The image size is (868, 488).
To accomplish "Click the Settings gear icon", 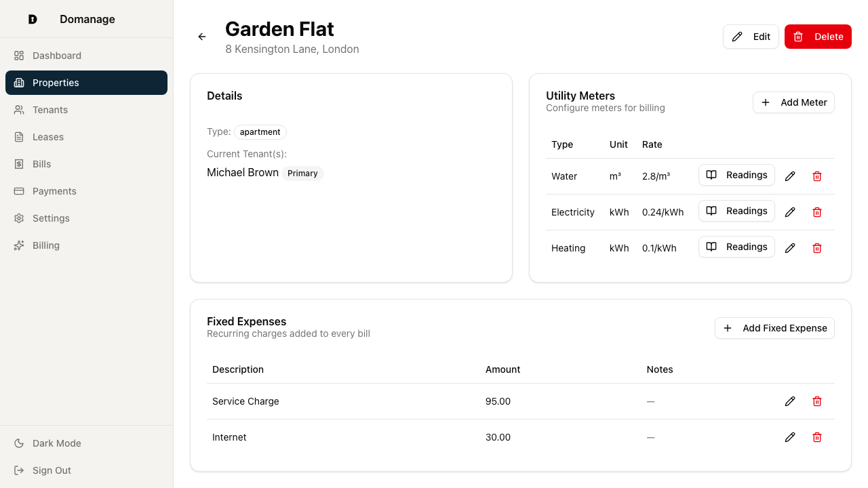I will click(18, 218).
